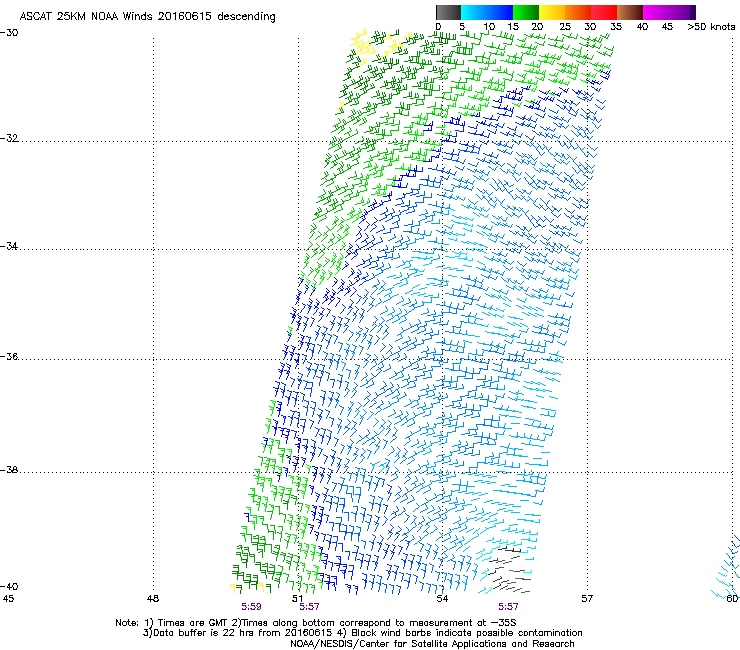Viewport: 740px width, 650px height.
Task: Click the orange 25–30 knots legend swatch
Action: (578, 12)
